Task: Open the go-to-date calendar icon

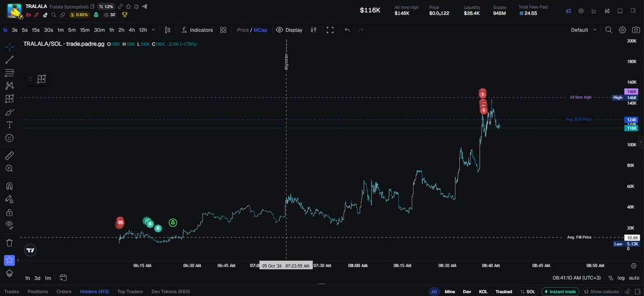Action: pos(63,278)
